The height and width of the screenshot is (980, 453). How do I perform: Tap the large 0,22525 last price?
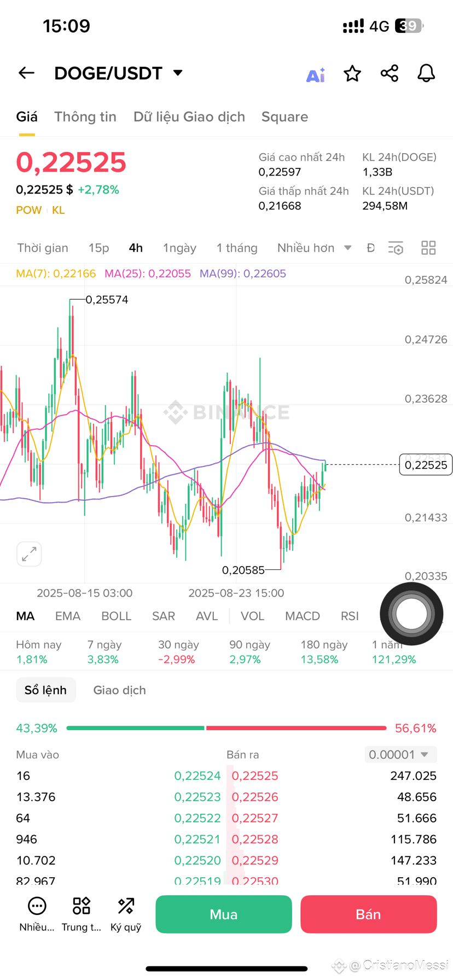point(71,162)
